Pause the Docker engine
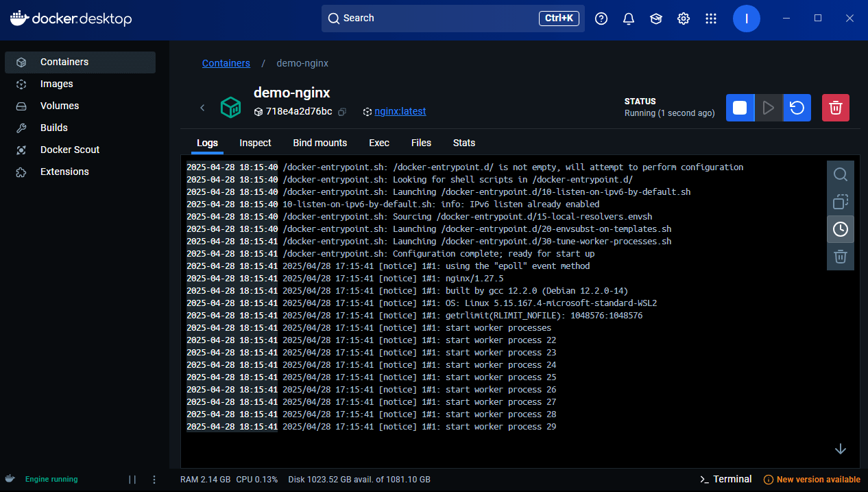 [x=132, y=480]
